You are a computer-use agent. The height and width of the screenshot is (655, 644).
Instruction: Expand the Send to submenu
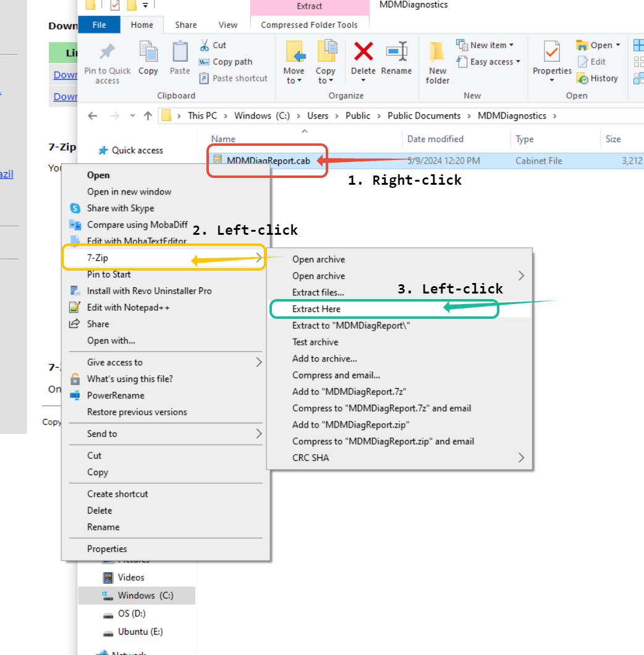pos(259,434)
